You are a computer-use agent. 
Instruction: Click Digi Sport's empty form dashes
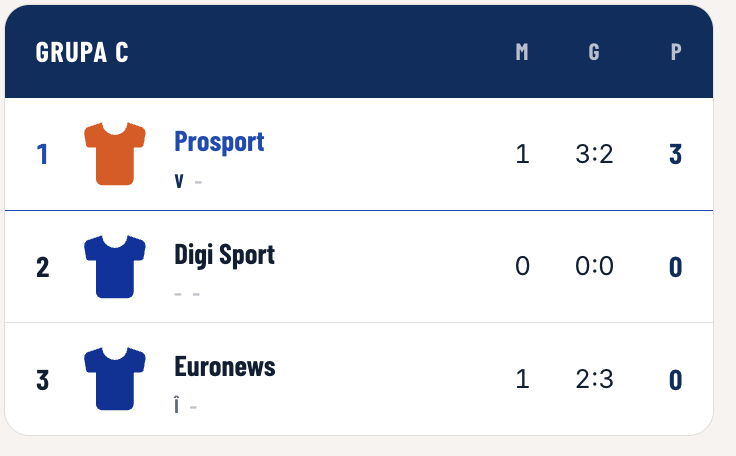coord(187,294)
